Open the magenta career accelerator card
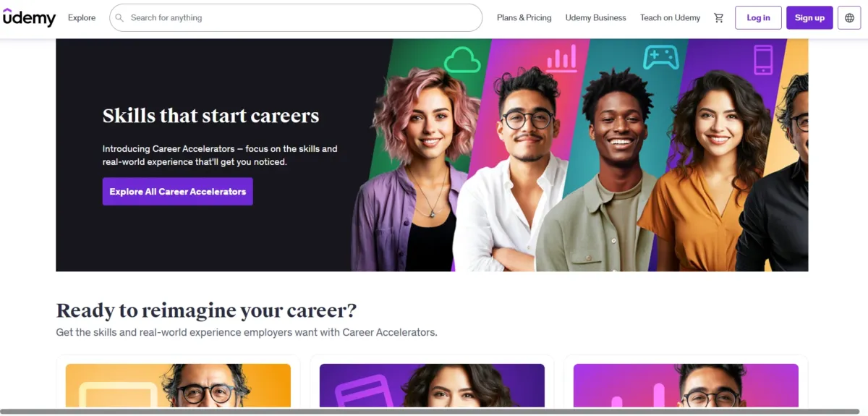 [x=686, y=385]
